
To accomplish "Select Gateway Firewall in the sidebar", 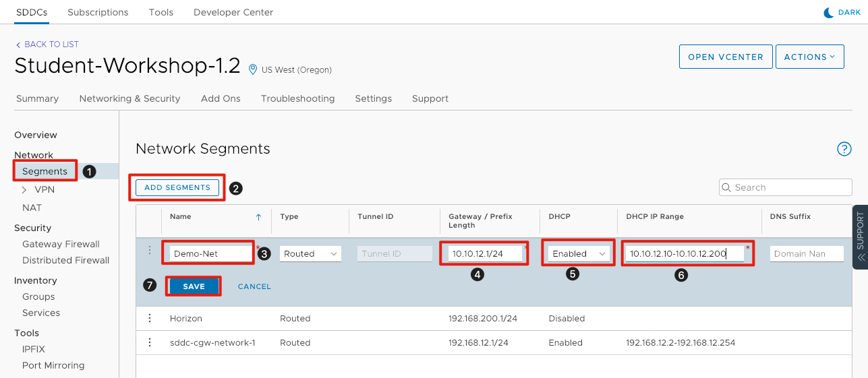I will 61,244.
